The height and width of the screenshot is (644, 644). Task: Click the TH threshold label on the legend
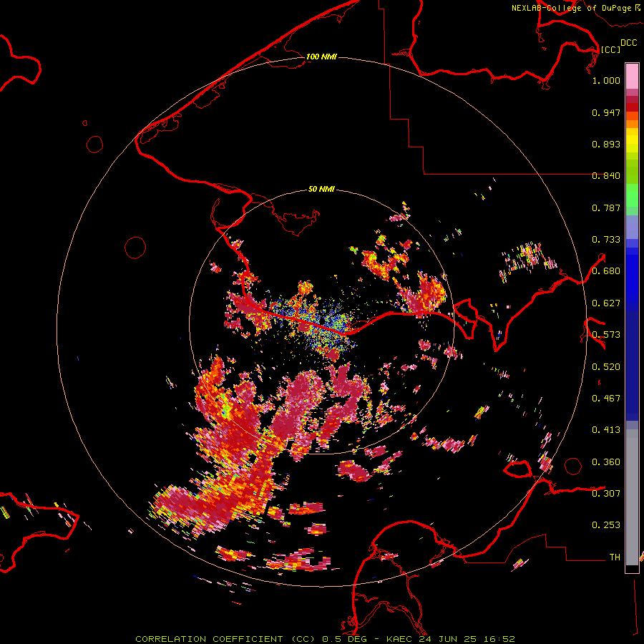(615, 557)
